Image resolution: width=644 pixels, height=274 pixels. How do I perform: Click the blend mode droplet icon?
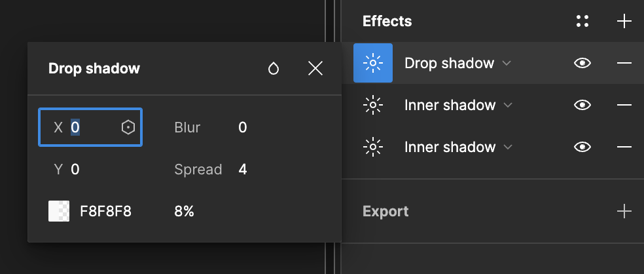tap(274, 69)
